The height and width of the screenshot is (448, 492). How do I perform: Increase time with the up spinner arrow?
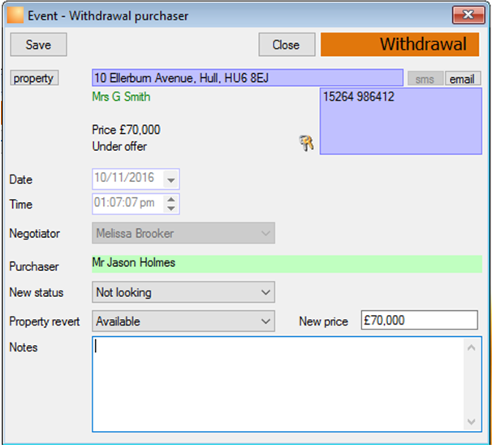tap(171, 200)
